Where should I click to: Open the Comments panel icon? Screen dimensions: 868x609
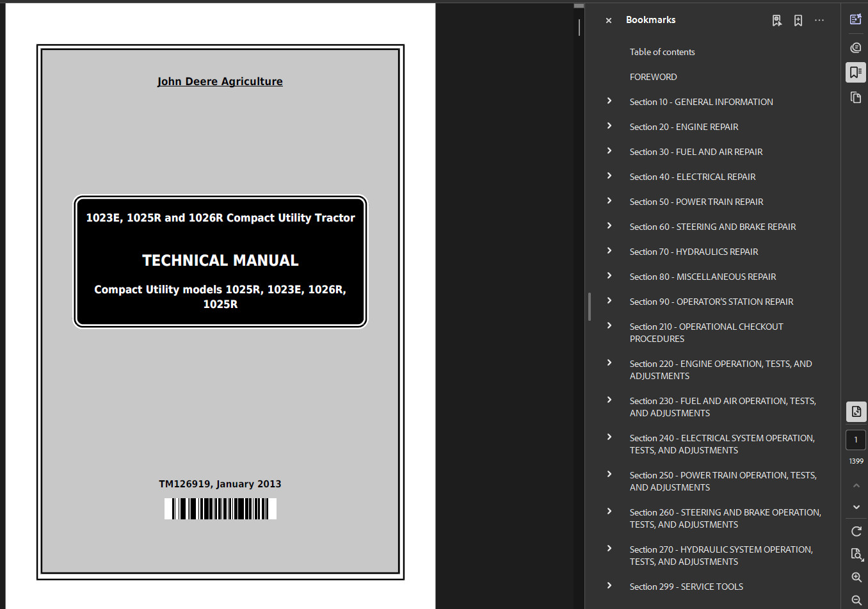point(856,47)
